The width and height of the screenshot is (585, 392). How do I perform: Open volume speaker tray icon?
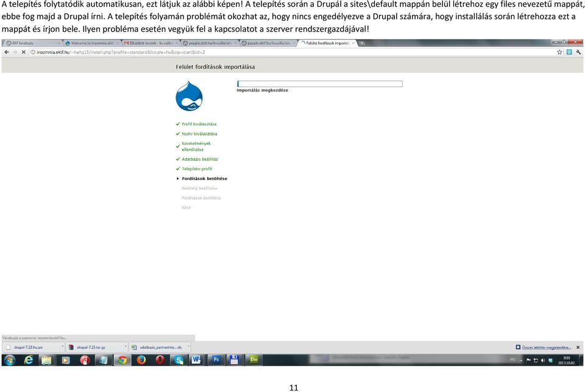543,360
